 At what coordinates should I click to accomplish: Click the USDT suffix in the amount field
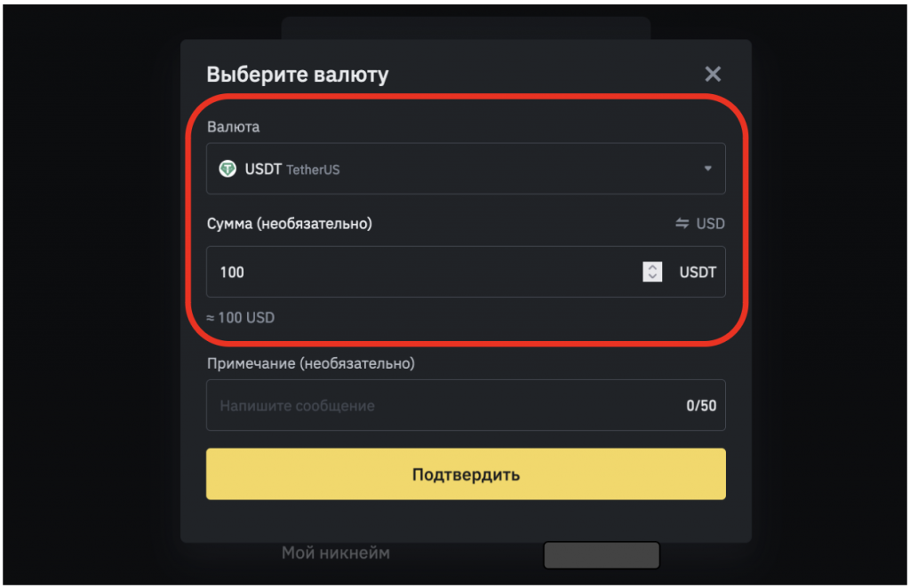click(698, 272)
